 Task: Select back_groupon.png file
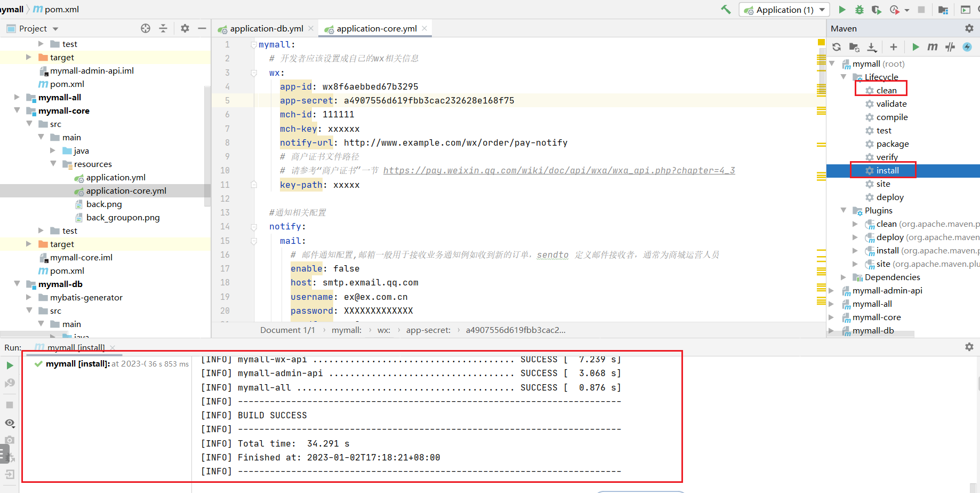[123, 217]
